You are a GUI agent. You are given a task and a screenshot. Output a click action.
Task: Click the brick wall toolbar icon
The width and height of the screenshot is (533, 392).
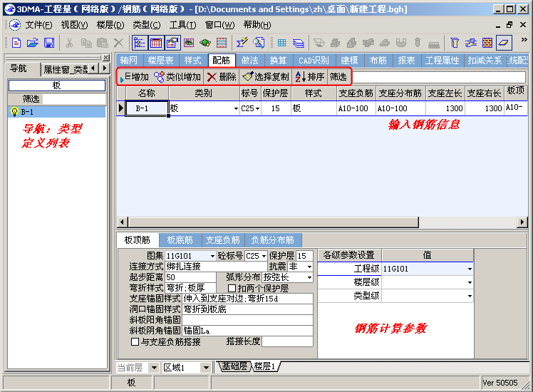tap(487, 43)
